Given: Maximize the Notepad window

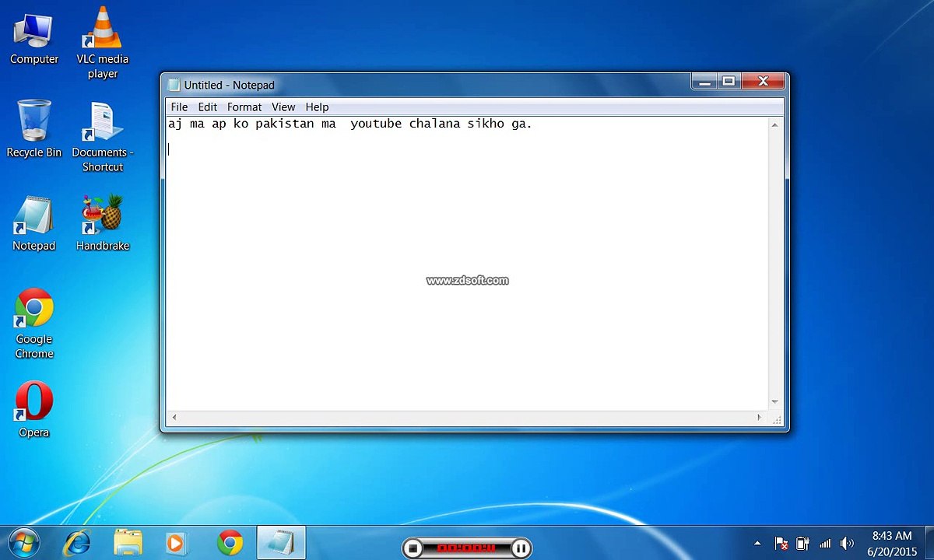Looking at the screenshot, I should pyautogui.click(x=729, y=81).
